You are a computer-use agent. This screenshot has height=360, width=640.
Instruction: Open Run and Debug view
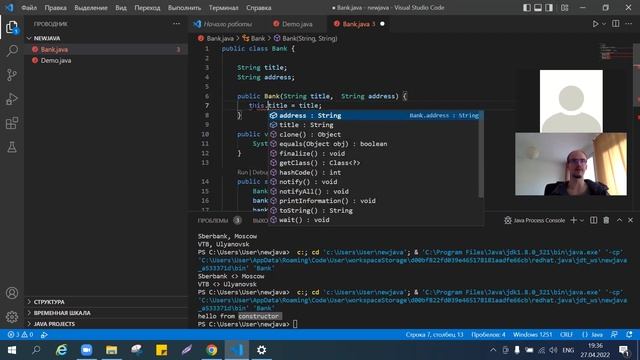(x=12, y=99)
